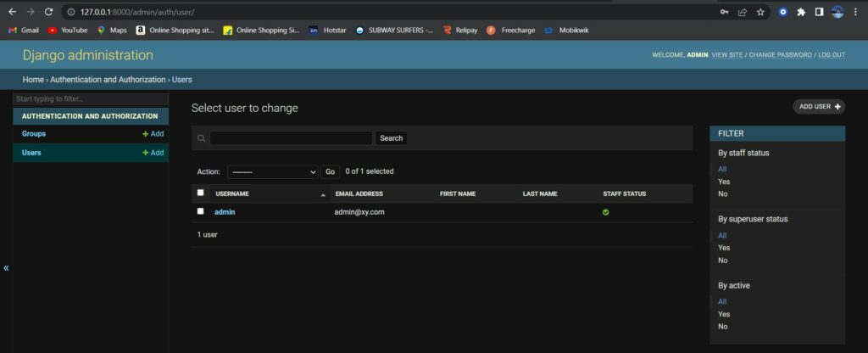Image resolution: width=868 pixels, height=353 pixels.
Task: Open Chrome's three-dot menu
Action: coord(856,12)
